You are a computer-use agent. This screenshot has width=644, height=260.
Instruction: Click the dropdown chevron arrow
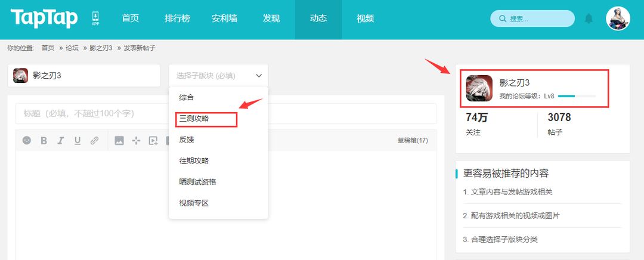click(x=259, y=76)
